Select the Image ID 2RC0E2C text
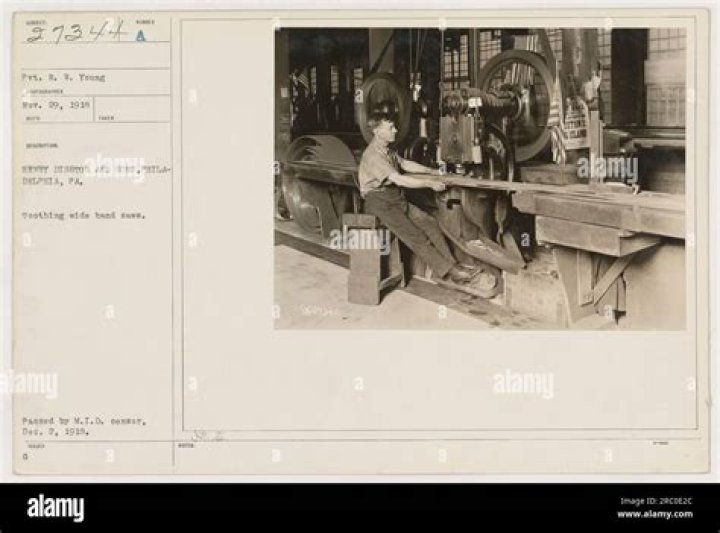720x533 pixels. pos(656,501)
